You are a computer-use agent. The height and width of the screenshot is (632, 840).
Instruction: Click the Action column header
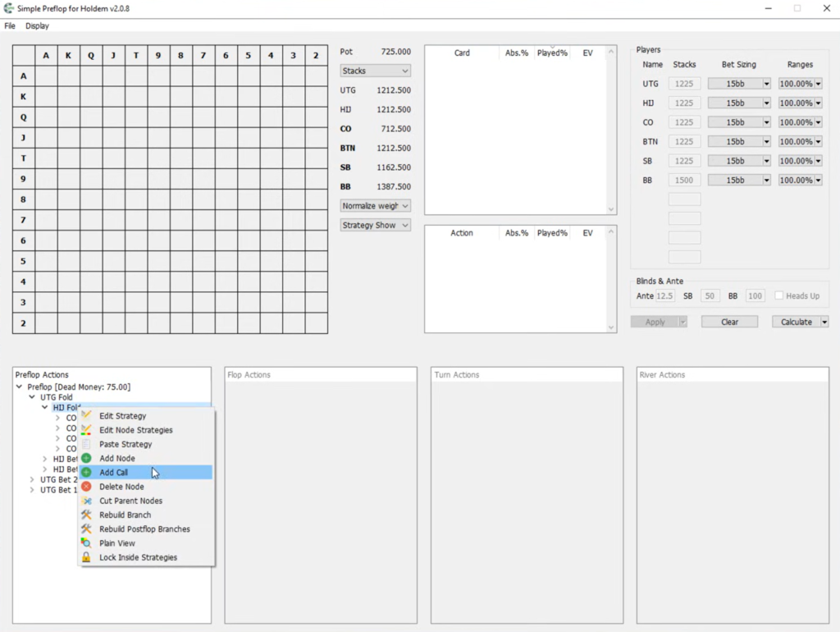point(462,232)
